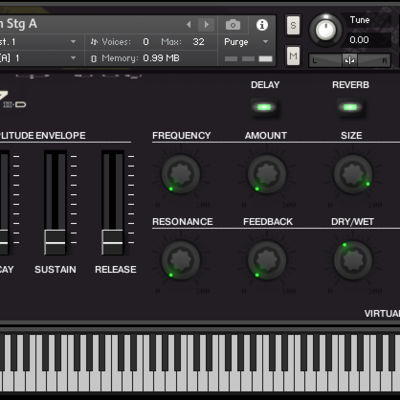Solo the instrument with S button
Viewport: 400px width, 400px height.
tap(293, 25)
